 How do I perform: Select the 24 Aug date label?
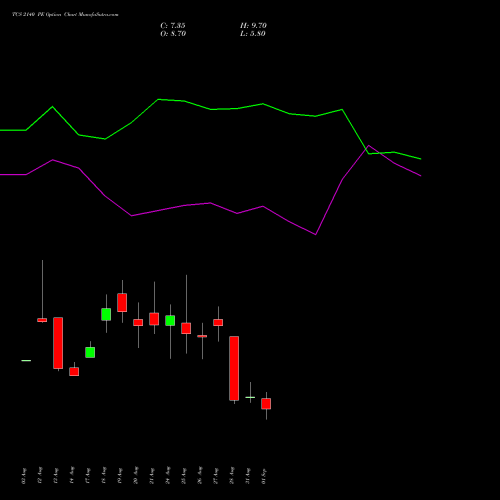coord(168,475)
